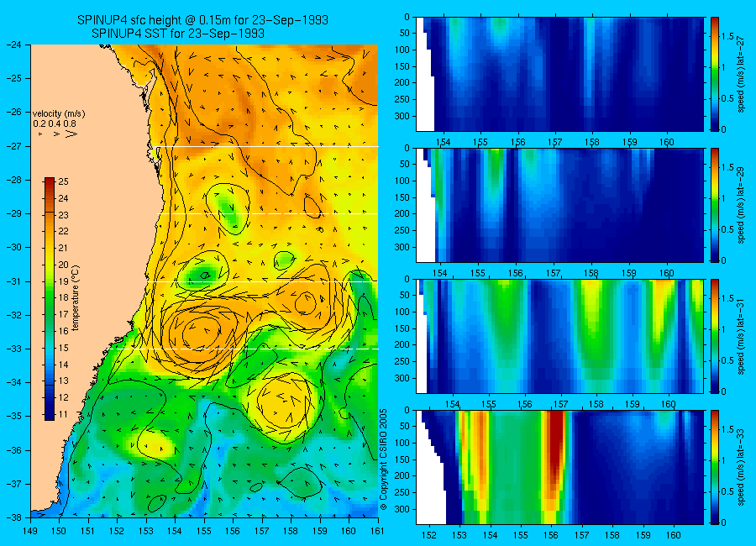Click the 200 depth tick on the lat=-31 section
The width and height of the screenshot is (756, 546).
click(x=402, y=345)
